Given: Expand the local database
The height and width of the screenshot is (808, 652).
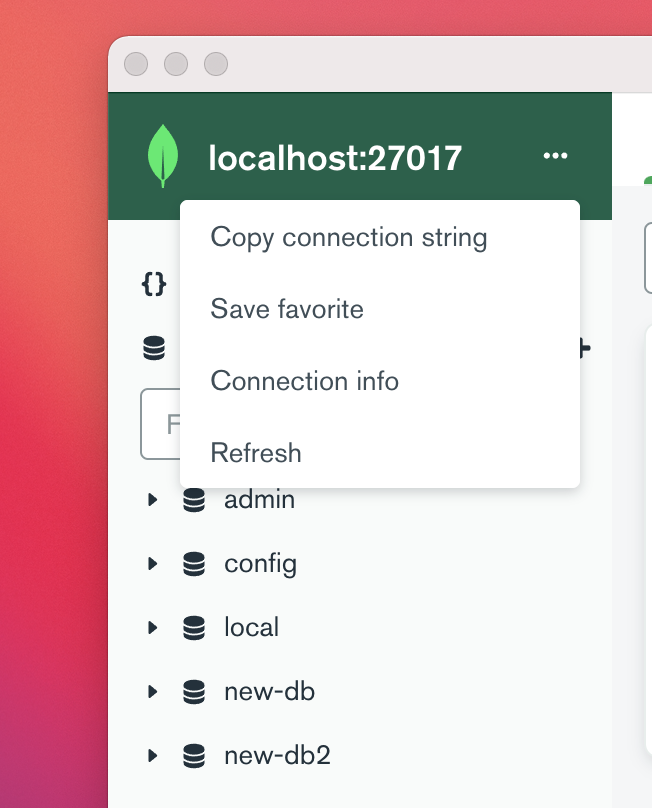Looking at the screenshot, I should point(152,627).
